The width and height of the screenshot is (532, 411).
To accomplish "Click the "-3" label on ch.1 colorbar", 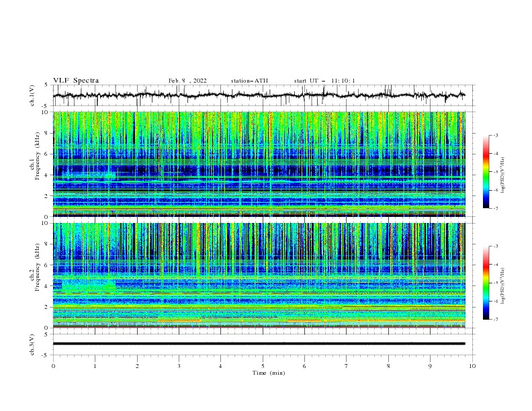I will point(495,135).
